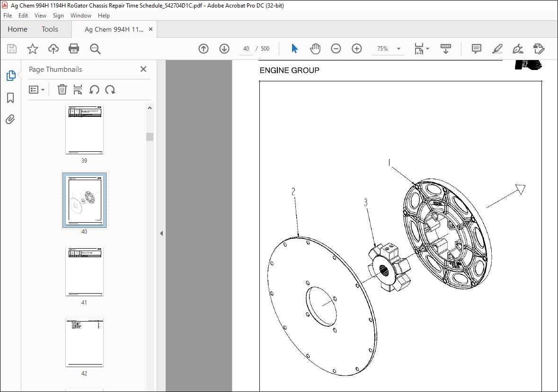Close the Page Thumbnails panel
Image resolution: width=558 pixels, height=392 pixels.
(143, 70)
